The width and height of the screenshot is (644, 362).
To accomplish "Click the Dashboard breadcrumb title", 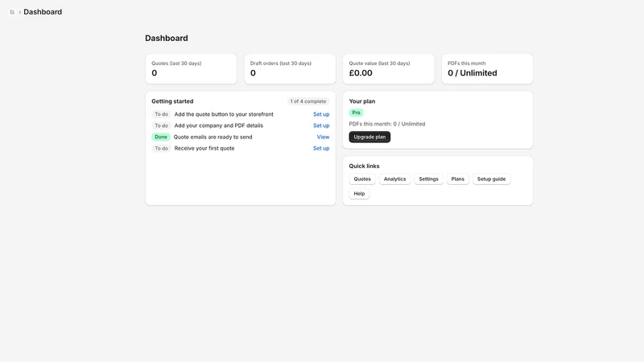I will (x=43, y=12).
